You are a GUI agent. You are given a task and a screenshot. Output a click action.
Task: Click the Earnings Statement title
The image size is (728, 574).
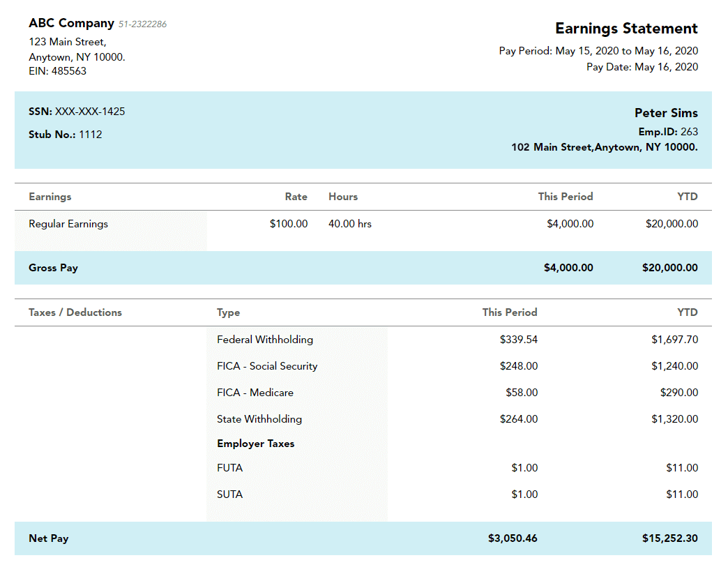625,29
